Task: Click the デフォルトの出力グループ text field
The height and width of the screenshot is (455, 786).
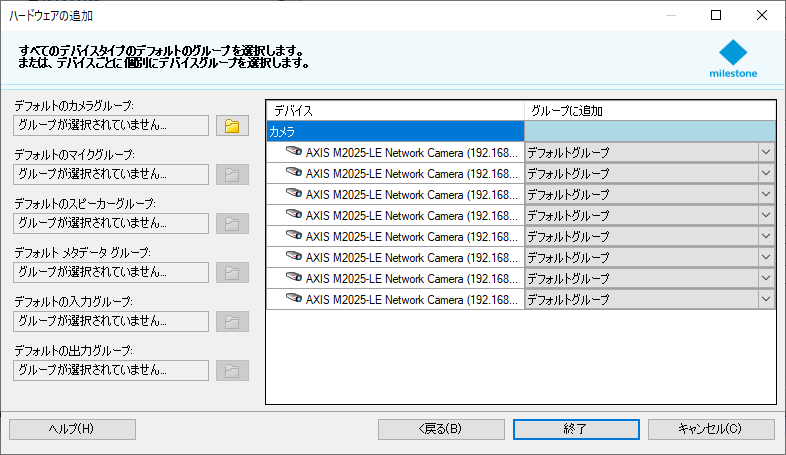Action: 111,370
